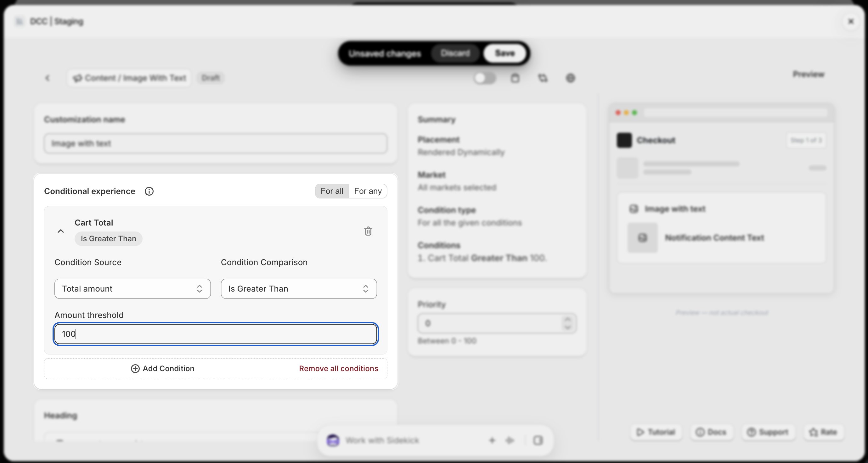
Task: Switch to For any condition mode
Action: 368,191
